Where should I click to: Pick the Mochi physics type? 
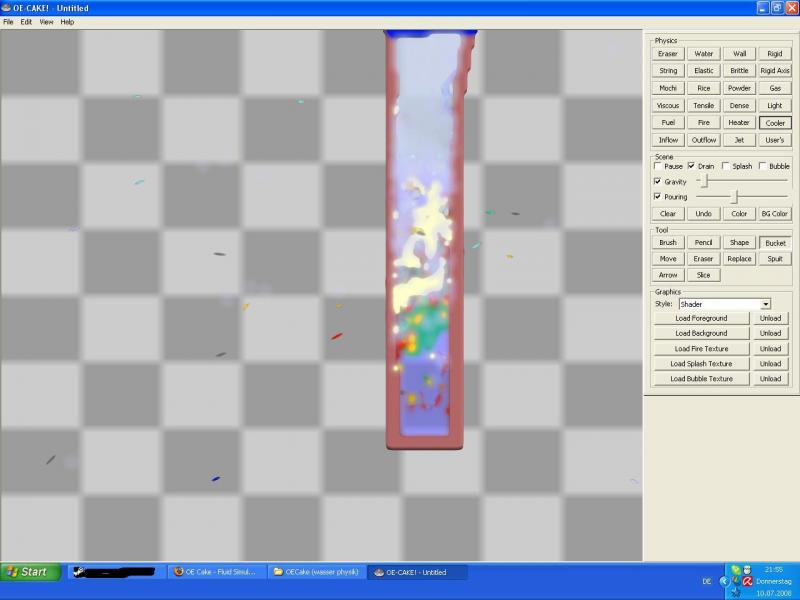click(x=668, y=88)
